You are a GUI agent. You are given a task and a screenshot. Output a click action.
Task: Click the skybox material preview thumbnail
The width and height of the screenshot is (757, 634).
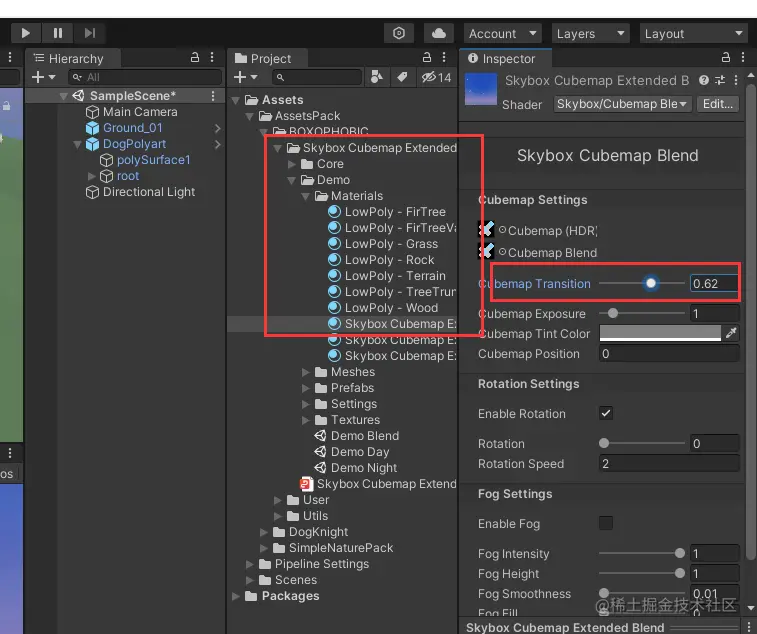click(480, 89)
